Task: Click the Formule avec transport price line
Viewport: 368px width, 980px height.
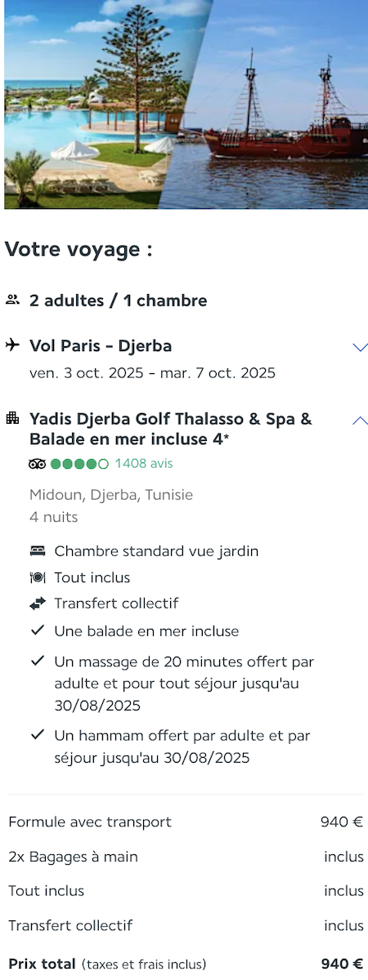Action: coord(186,822)
